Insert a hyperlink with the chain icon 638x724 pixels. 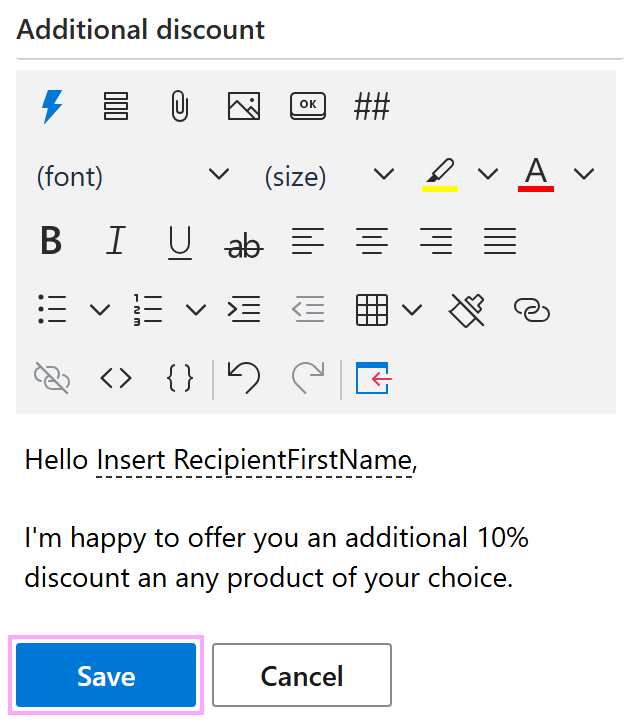[531, 311]
